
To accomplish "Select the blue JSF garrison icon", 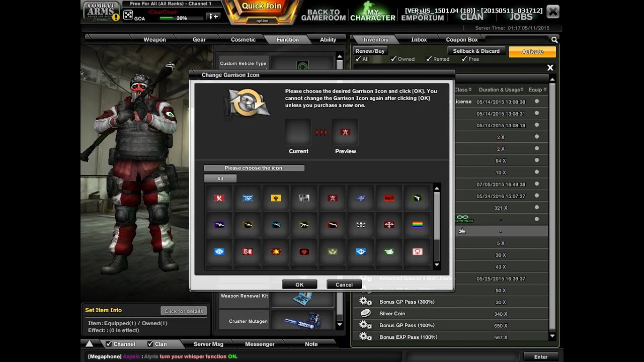I will 248,198.
